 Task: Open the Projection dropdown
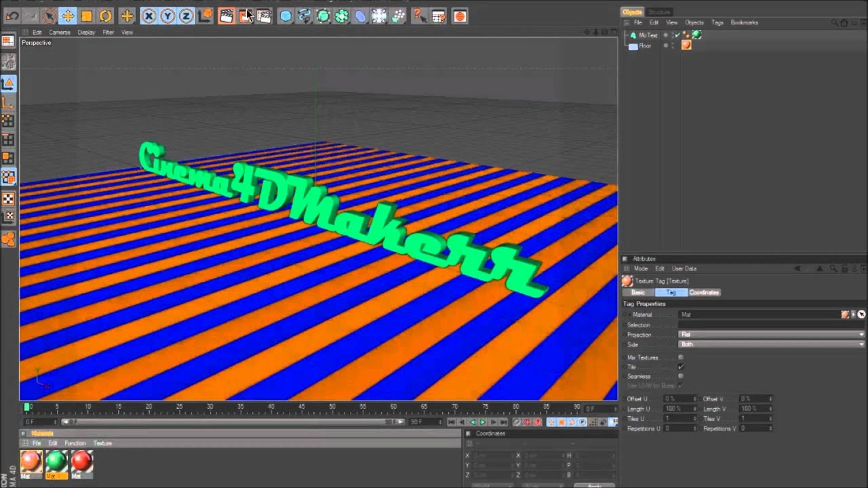pos(772,334)
